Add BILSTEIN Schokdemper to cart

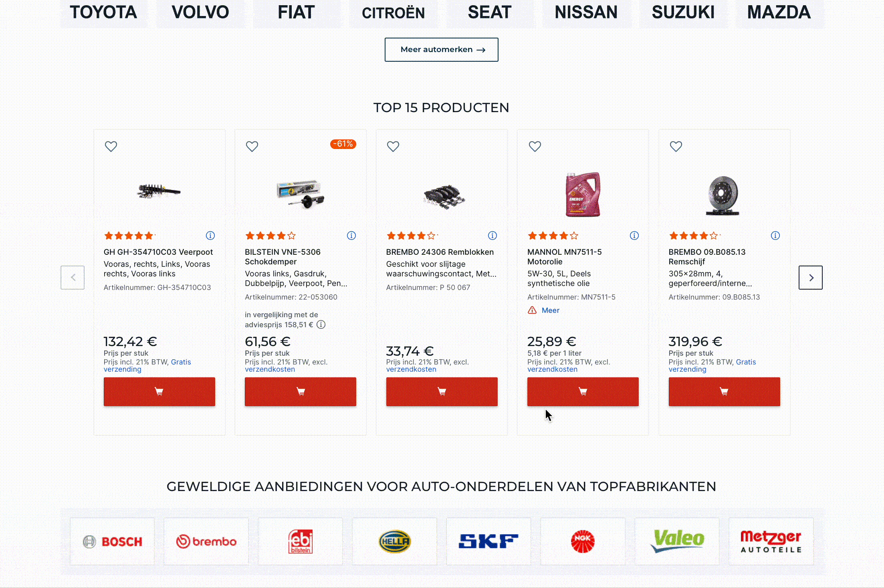[301, 391]
